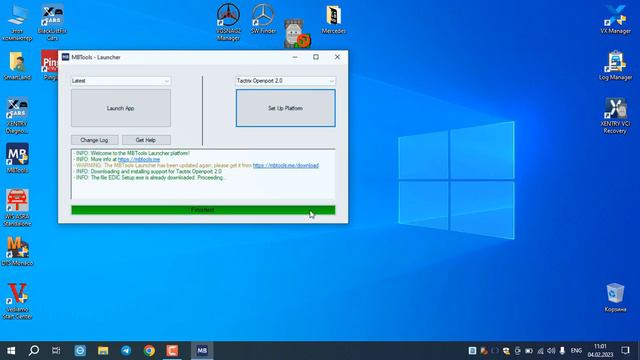Open the mbtools.me link in log

tap(139, 159)
